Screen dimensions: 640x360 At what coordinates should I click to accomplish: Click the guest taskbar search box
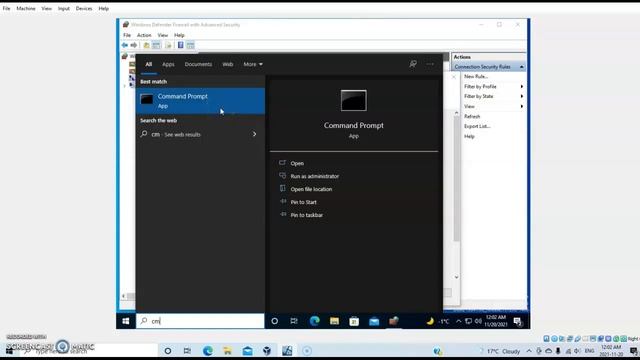(x=200, y=321)
